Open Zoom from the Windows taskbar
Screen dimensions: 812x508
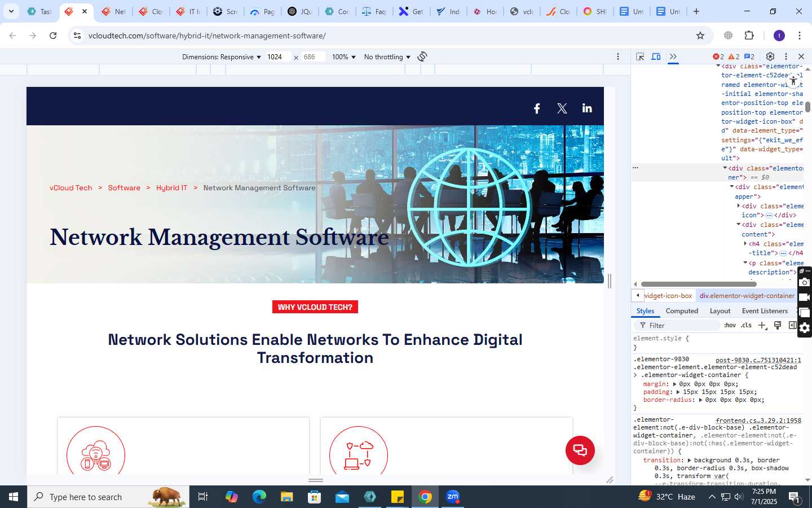453,497
